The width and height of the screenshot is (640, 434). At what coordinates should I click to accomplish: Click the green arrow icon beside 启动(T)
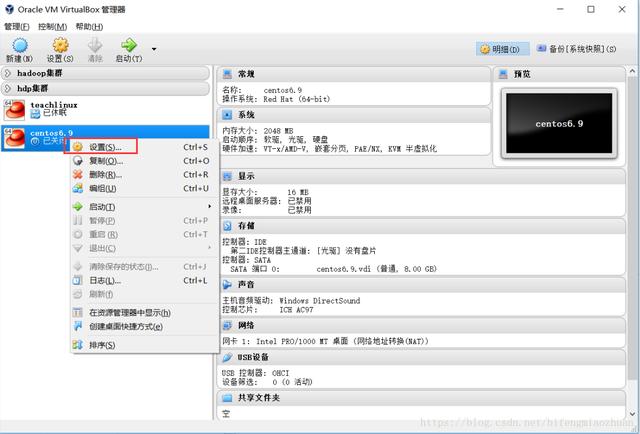[78, 207]
